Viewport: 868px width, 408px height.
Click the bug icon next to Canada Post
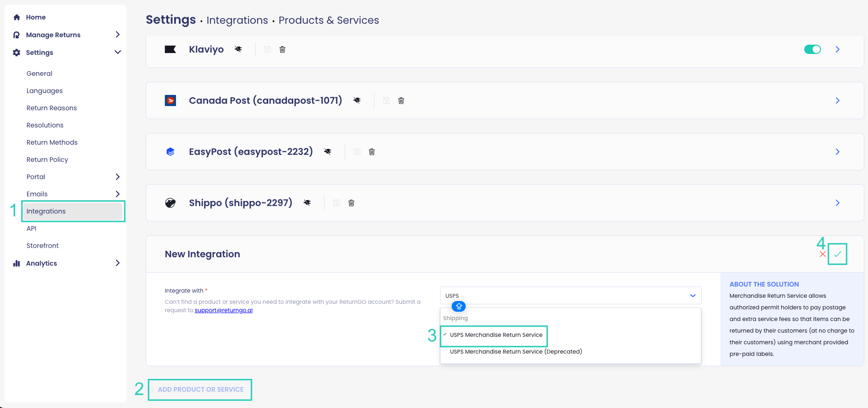pos(357,100)
